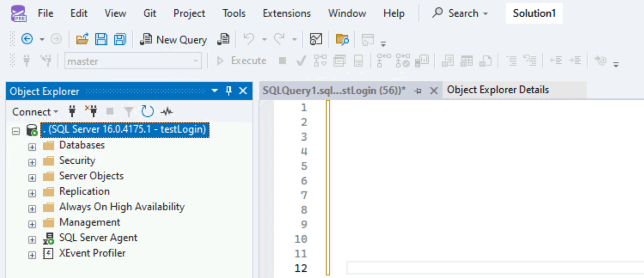The width and height of the screenshot is (644, 278).
Task: Click the New Query button
Action: point(174,40)
